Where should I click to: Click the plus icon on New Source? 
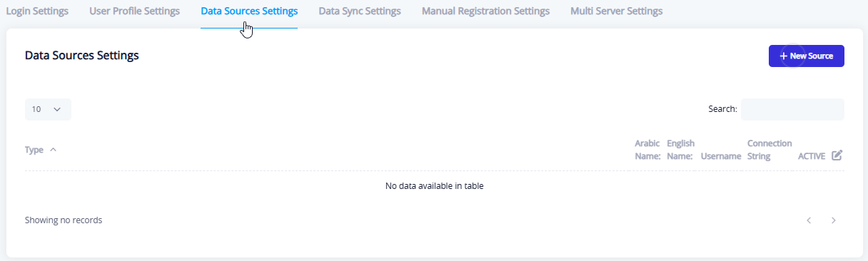tap(783, 56)
